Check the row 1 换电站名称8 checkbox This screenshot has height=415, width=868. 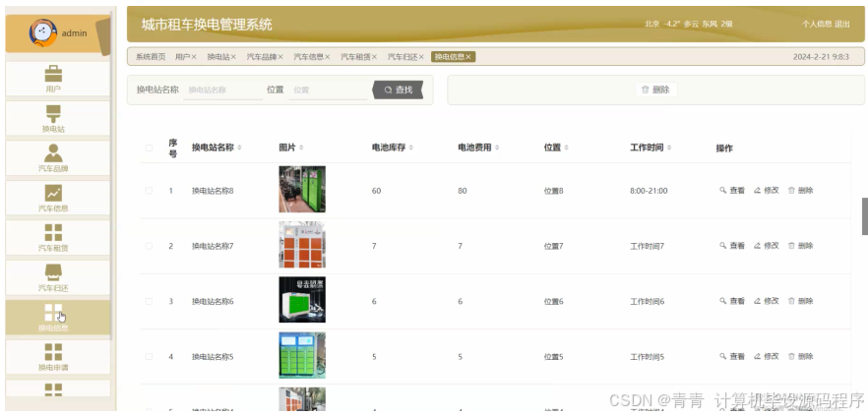(x=149, y=191)
